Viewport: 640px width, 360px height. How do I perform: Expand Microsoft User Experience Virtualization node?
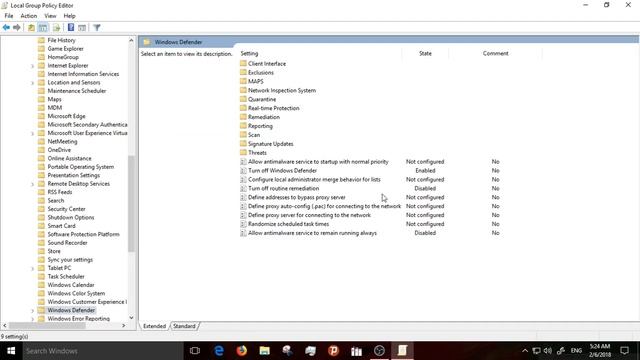(x=32, y=133)
